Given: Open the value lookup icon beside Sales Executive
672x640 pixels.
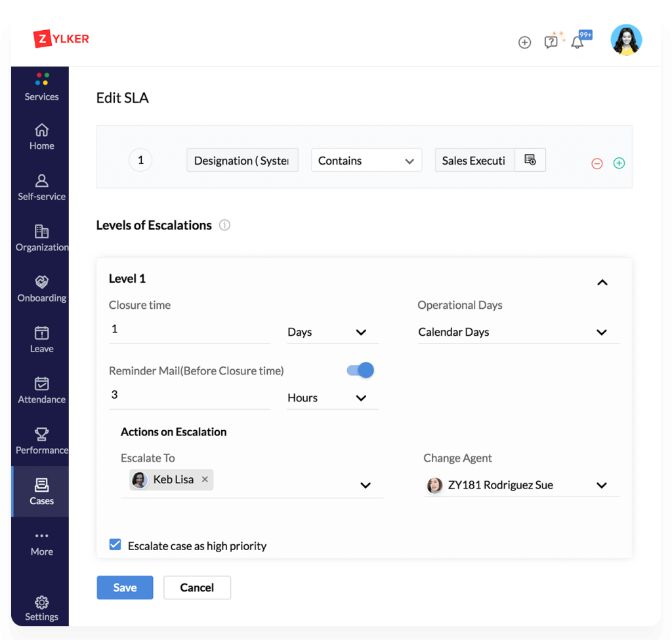Looking at the screenshot, I should point(530,160).
